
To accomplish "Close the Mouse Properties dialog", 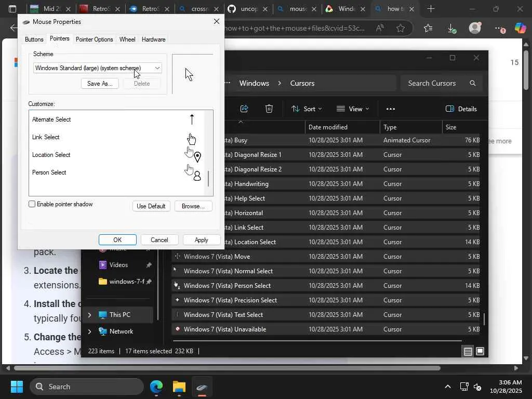I will pyautogui.click(x=217, y=22).
